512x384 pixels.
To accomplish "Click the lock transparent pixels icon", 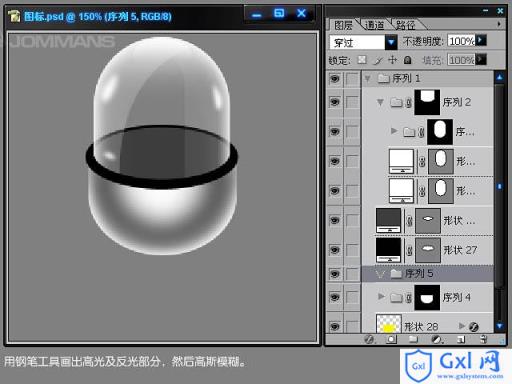I will tap(362, 60).
